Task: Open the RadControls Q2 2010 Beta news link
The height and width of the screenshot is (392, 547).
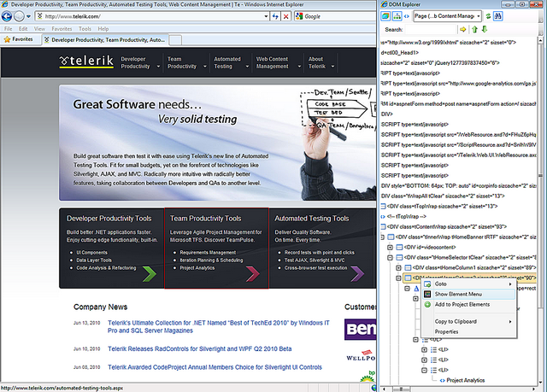Action: click(199, 348)
